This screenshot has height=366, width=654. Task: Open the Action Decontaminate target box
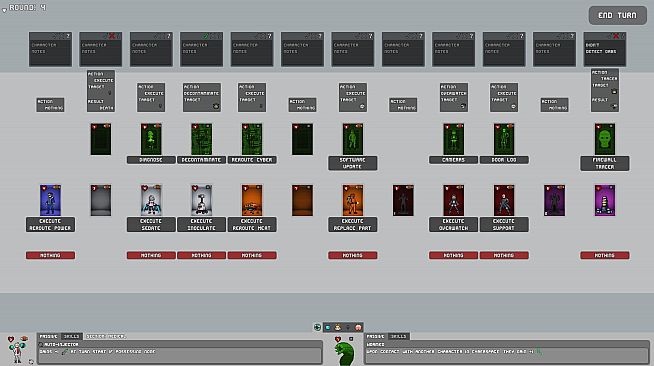201,97
